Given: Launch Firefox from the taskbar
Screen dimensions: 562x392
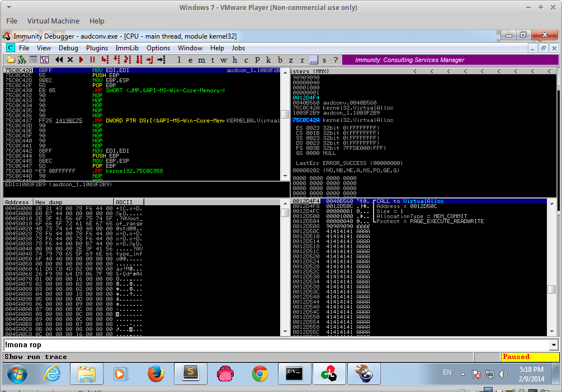Looking at the screenshot, I should (x=156, y=374).
